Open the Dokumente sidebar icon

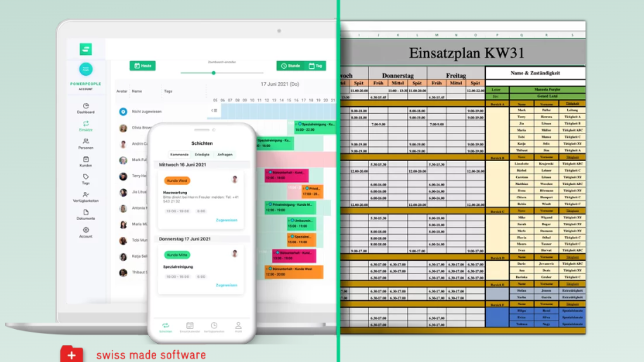(x=86, y=212)
